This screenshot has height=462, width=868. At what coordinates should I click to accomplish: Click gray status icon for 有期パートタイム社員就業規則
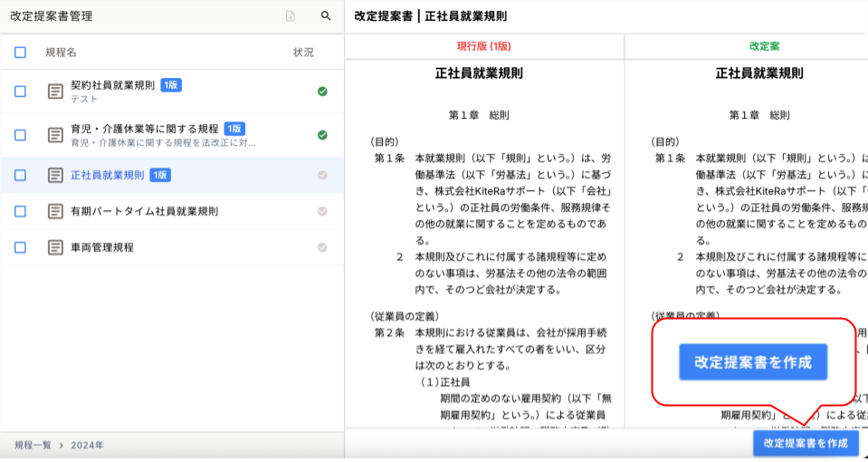[322, 211]
